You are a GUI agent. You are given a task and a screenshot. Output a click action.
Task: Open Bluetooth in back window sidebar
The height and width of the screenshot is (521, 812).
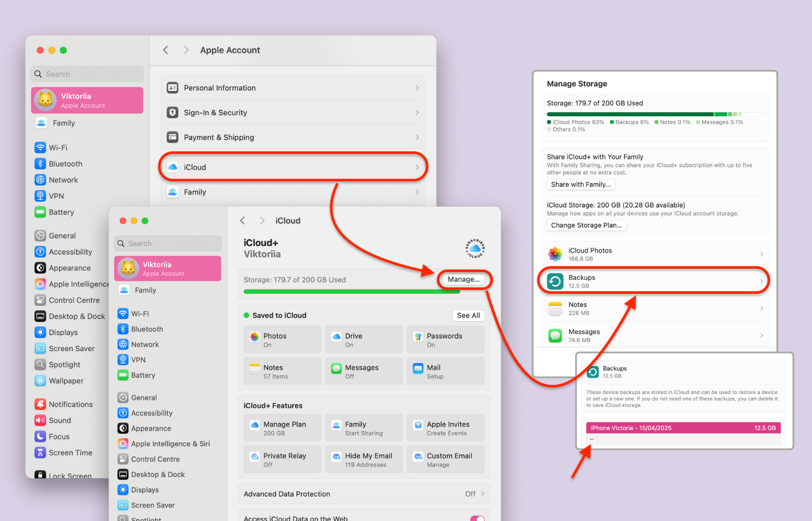tap(58, 164)
